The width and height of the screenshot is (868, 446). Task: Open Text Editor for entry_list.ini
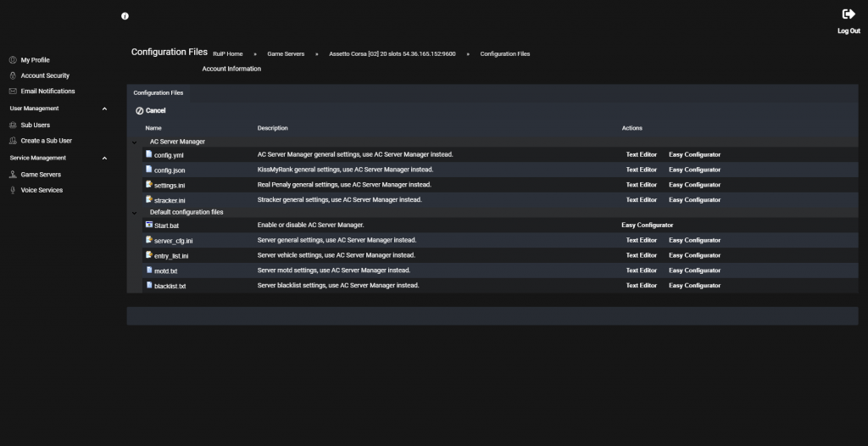641,255
